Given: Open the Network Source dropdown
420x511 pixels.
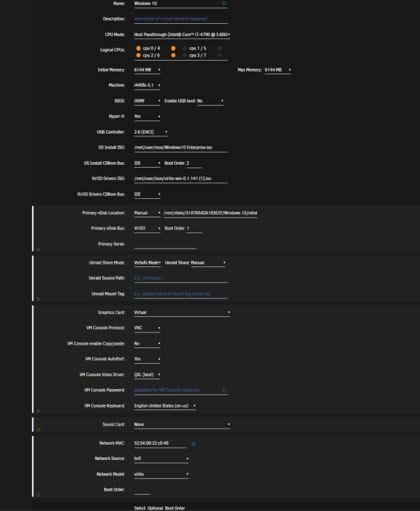Looking at the screenshot, I should (x=161, y=459).
